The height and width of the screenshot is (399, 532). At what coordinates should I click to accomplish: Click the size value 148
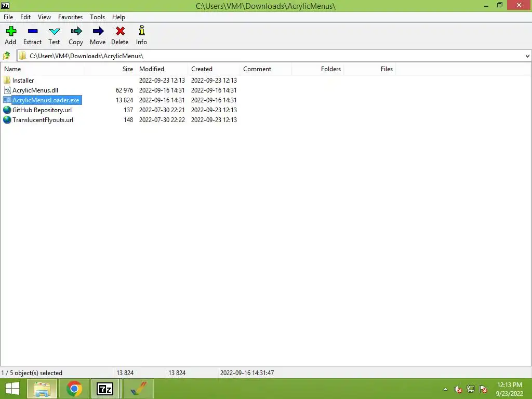(x=128, y=120)
